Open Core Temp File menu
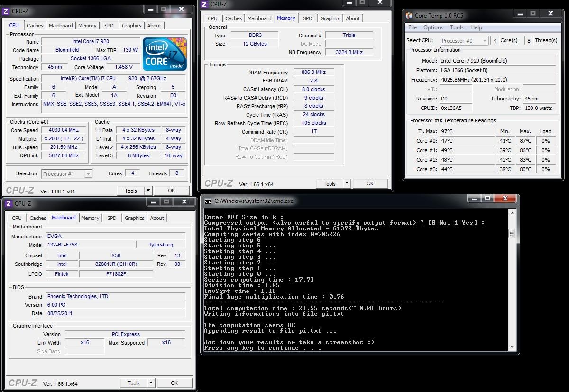The width and height of the screenshot is (569, 392). point(413,27)
